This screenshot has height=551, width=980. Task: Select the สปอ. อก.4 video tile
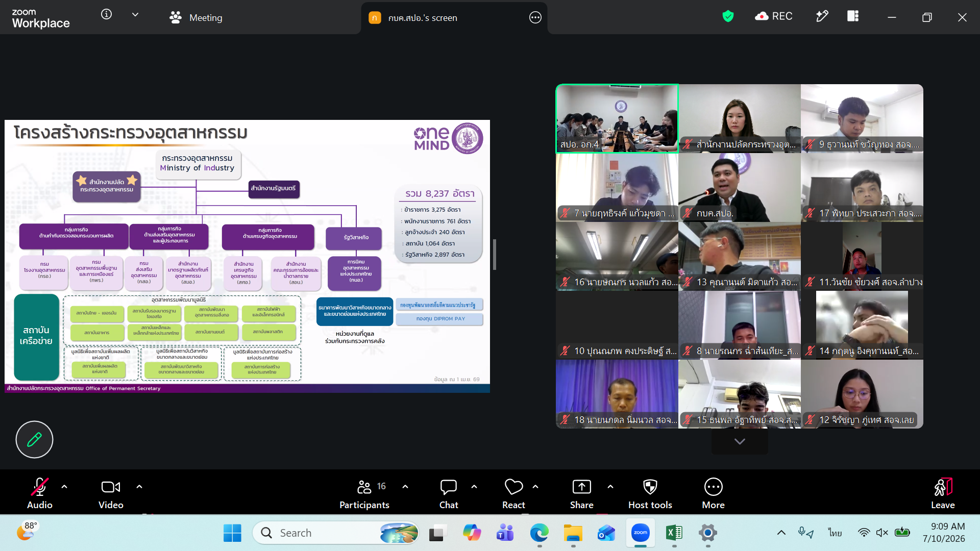point(617,118)
